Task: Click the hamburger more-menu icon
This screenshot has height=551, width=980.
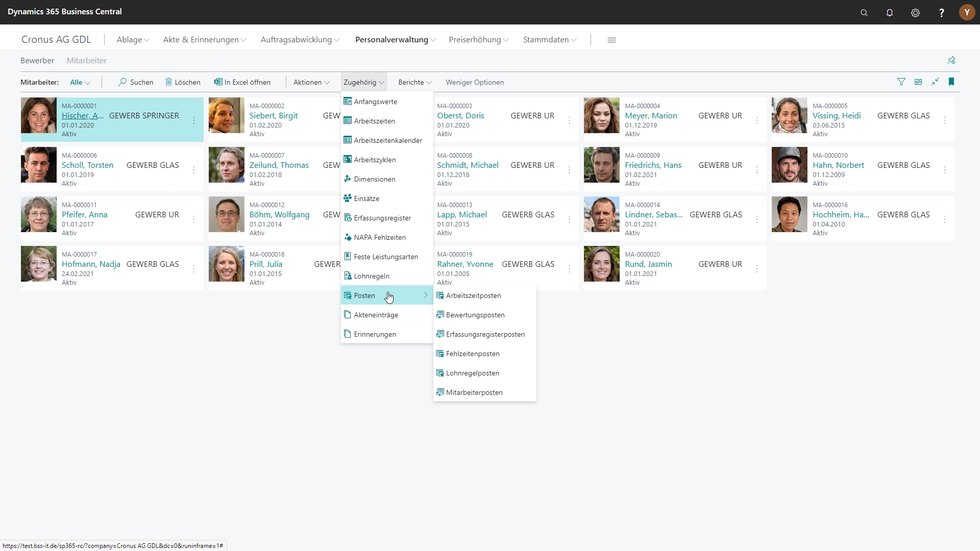Action: pos(611,40)
